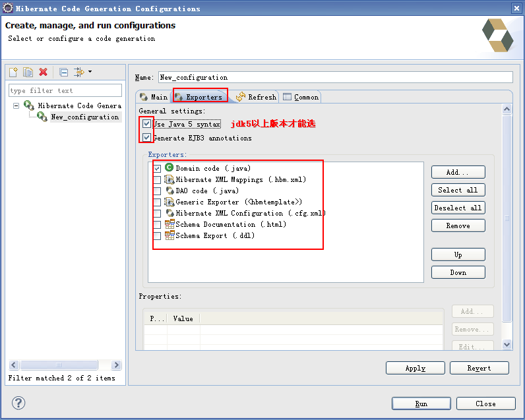Click the dialog title bar gear icon
The image size is (525, 420).
(8, 8)
